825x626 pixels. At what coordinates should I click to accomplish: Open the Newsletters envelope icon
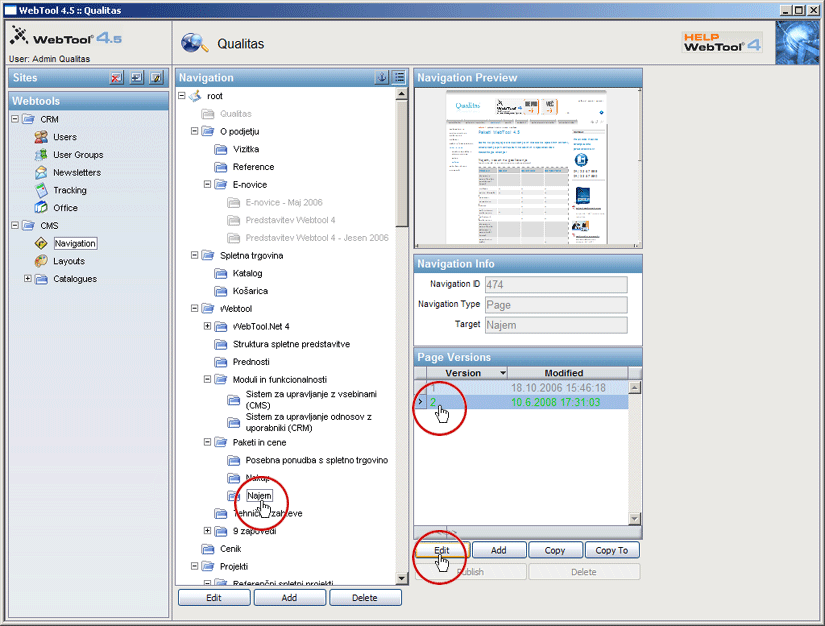pyautogui.click(x=41, y=172)
